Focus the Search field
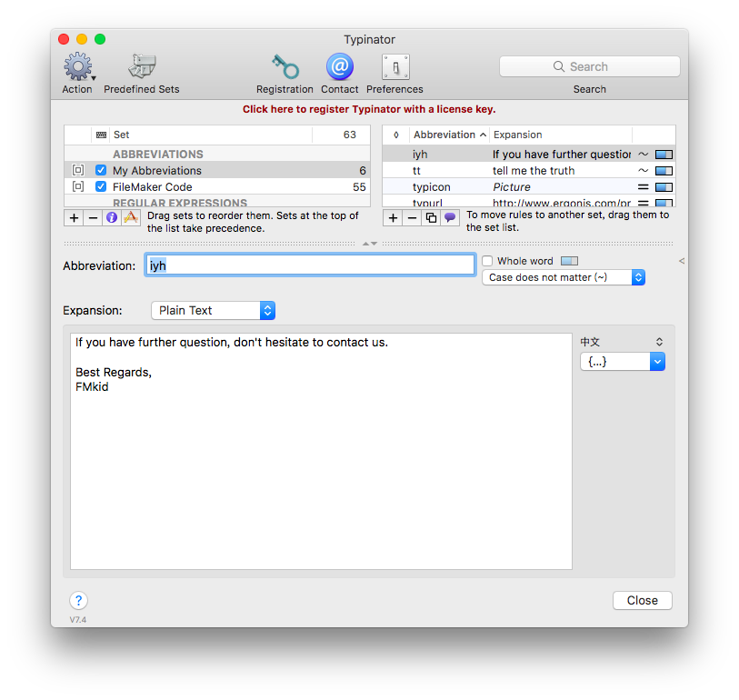This screenshot has width=739, height=700. [590, 66]
